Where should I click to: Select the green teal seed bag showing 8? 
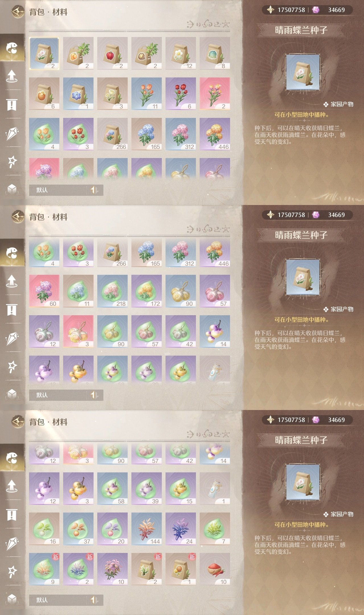(x=215, y=53)
